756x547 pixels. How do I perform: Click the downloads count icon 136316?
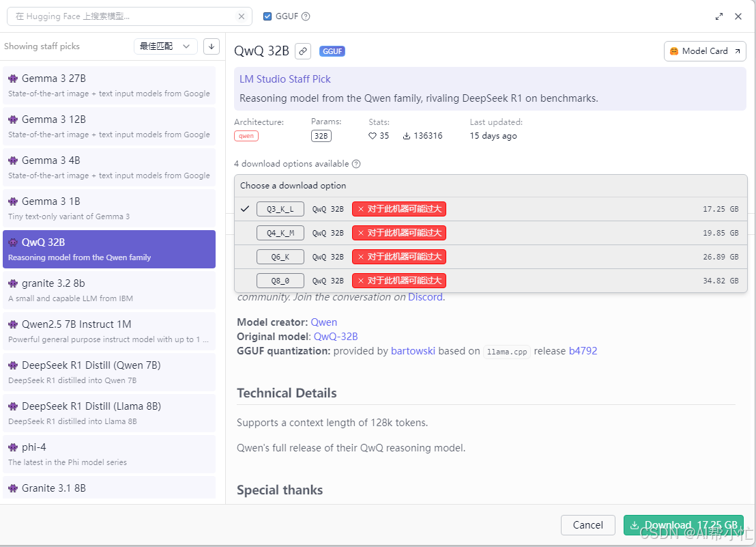tap(407, 136)
